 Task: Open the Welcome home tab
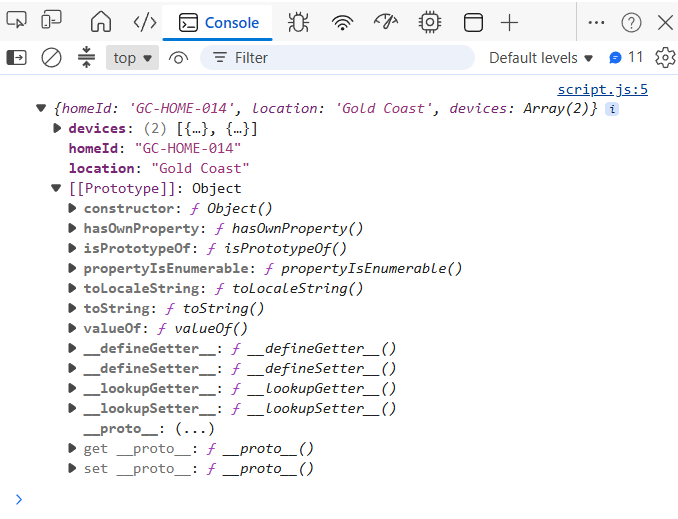[101, 22]
